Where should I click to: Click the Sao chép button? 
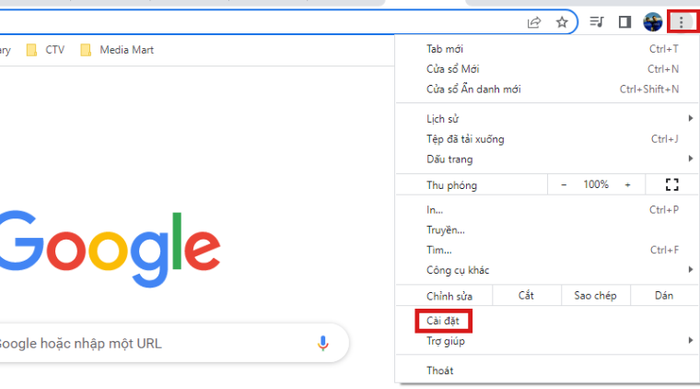[595, 296]
